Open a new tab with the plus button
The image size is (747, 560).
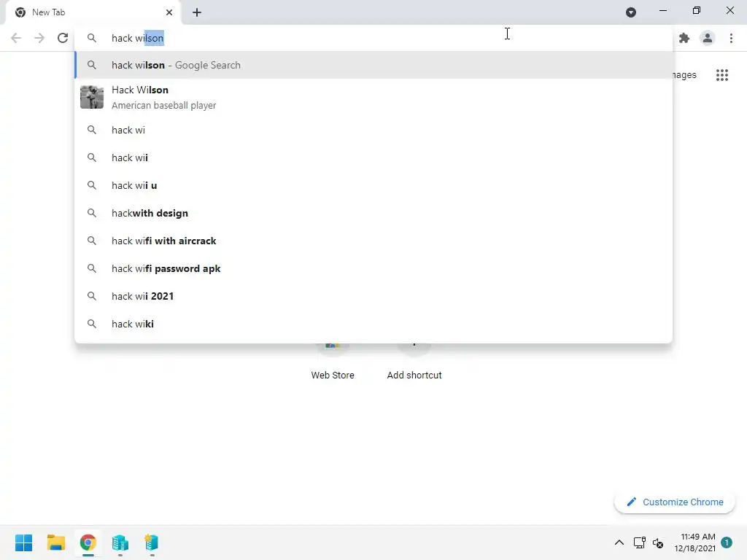pos(197,12)
